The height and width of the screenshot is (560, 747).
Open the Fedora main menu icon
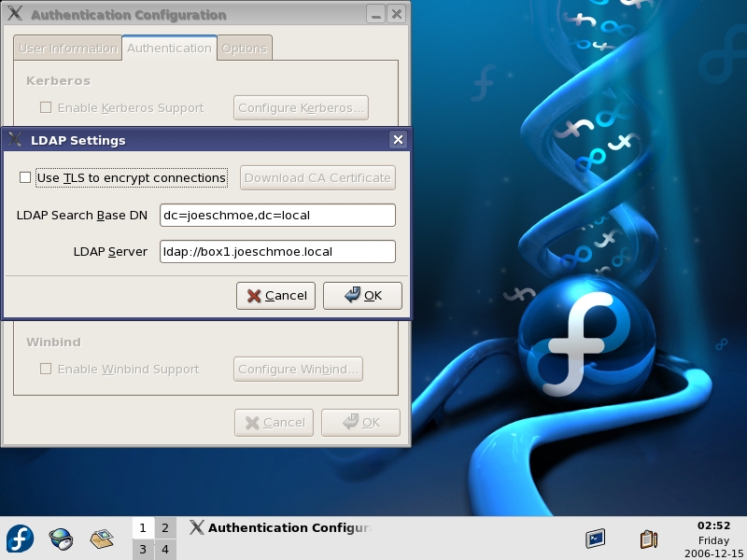[20, 539]
